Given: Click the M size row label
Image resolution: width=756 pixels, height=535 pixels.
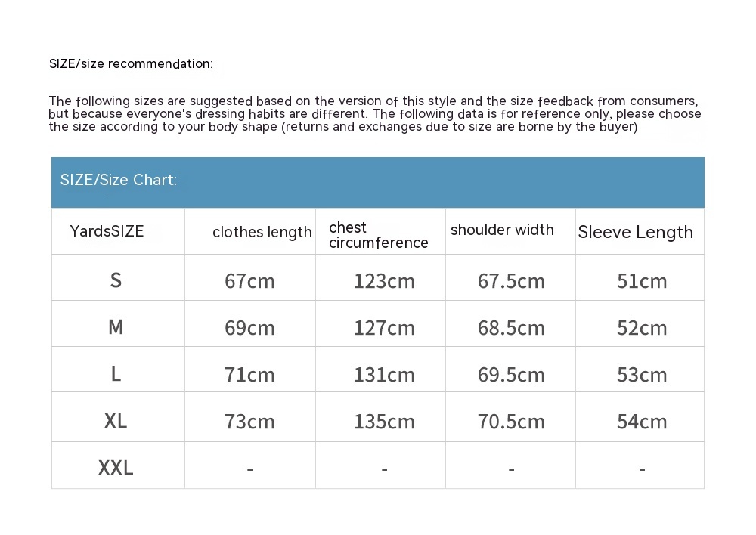Looking at the screenshot, I should point(116,327).
